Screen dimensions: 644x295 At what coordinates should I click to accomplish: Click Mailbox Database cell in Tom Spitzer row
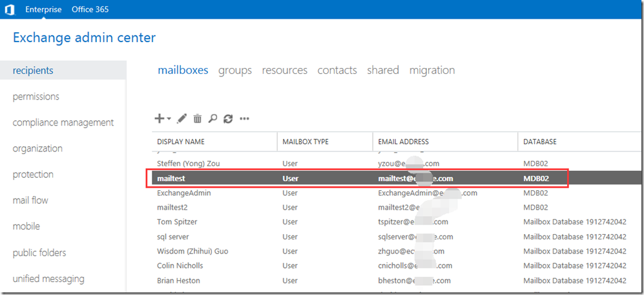575,222
